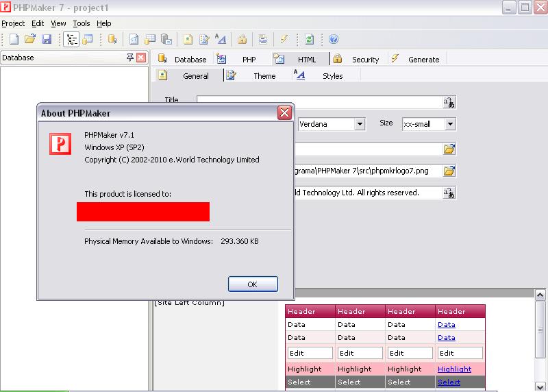The image size is (548, 392).
Task: Open help with blue question mark icon
Action: [x=334, y=39]
